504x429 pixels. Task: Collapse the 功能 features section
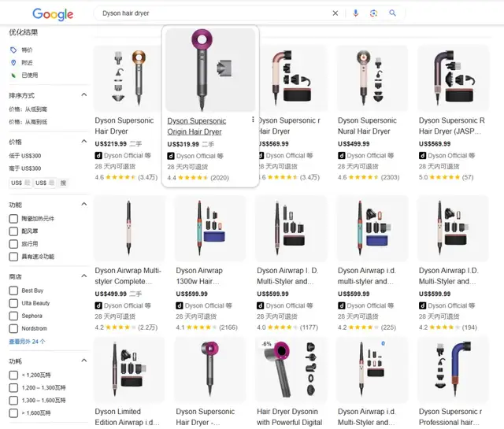(84, 204)
